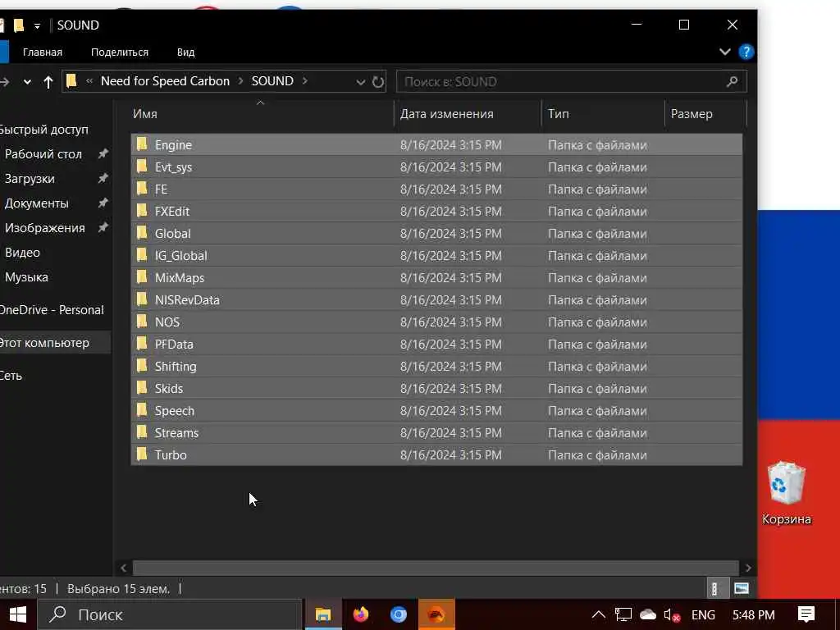This screenshot has height=630, width=840.
Task: Open Видео in the sidebar
Action: click(22, 253)
